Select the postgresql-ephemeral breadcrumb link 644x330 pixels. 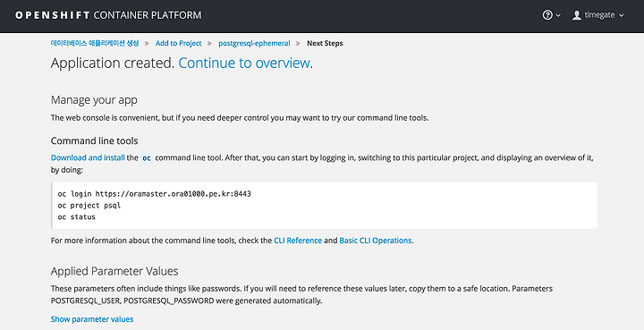point(254,43)
